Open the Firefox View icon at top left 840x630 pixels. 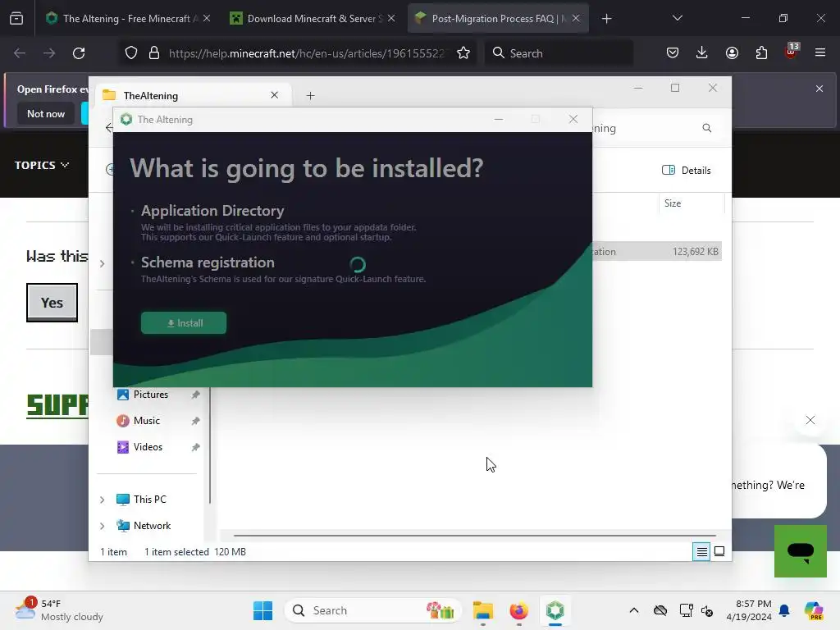(x=16, y=18)
